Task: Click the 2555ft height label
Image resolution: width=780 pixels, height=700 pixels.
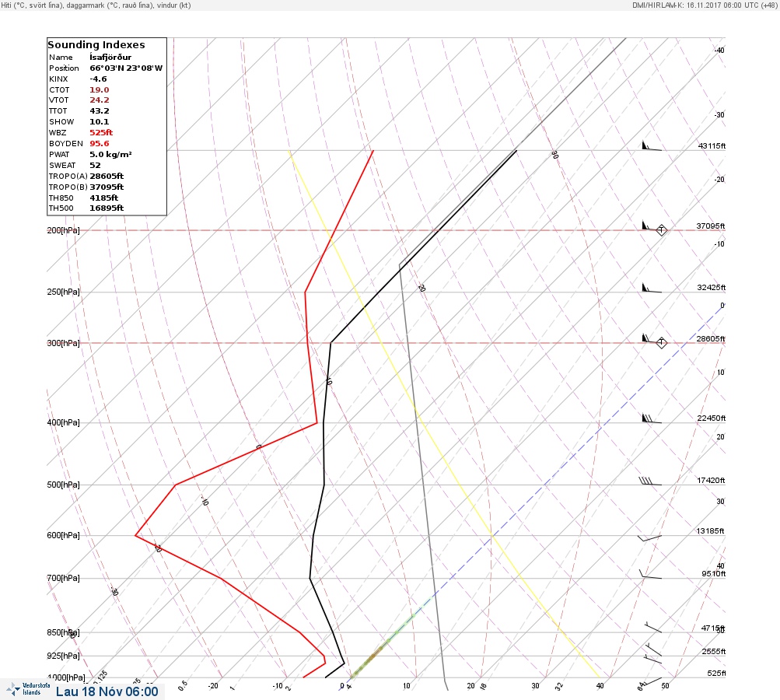Action: (714, 651)
